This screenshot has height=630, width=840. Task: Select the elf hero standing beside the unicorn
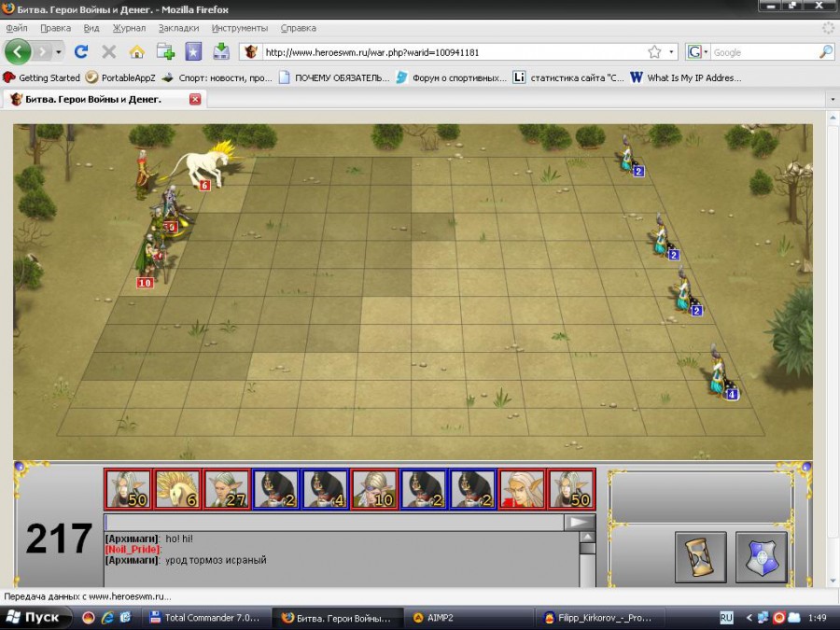142,175
